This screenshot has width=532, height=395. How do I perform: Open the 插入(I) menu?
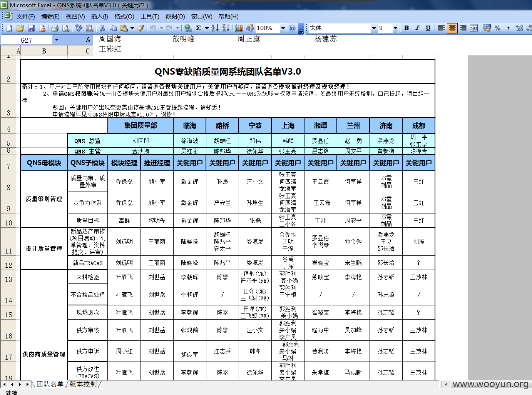99,17
